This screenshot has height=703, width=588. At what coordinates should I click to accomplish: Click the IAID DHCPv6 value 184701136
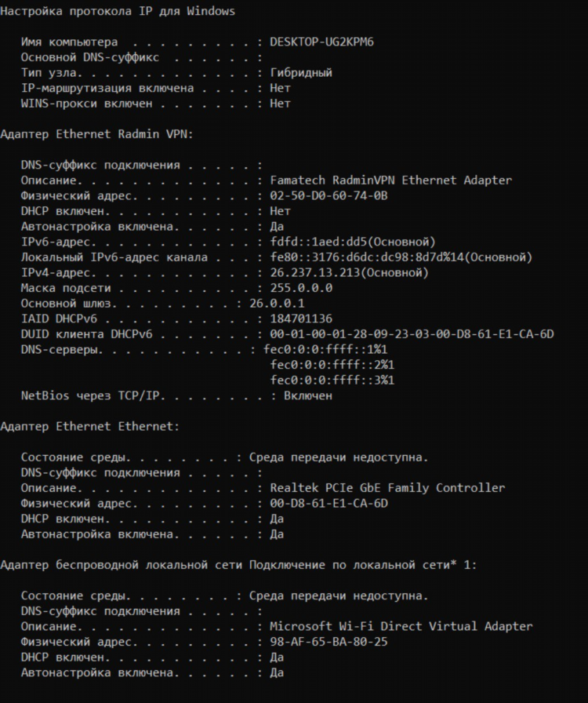pyautogui.click(x=301, y=319)
